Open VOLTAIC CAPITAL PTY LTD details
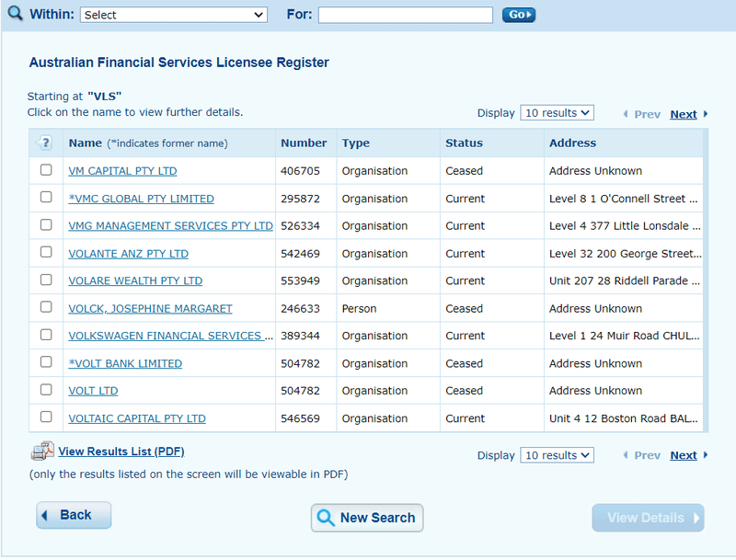The image size is (736, 560). [x=137, y=418]
